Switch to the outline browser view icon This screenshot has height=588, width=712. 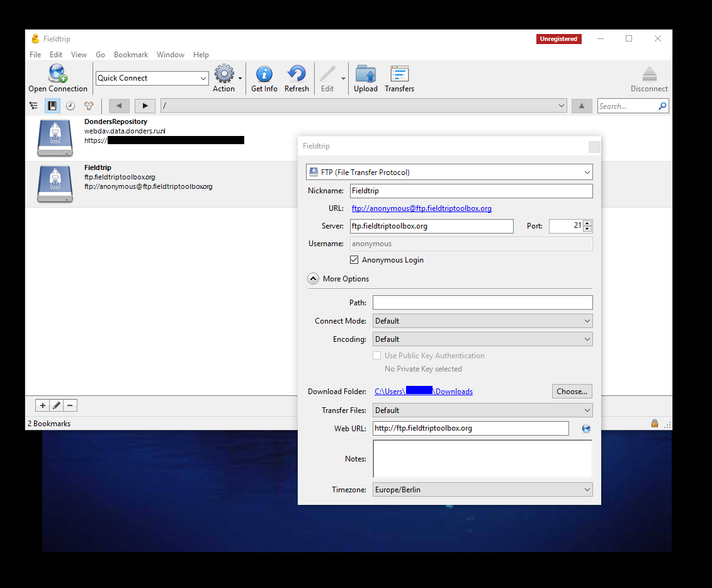click(x=33, y=106)
